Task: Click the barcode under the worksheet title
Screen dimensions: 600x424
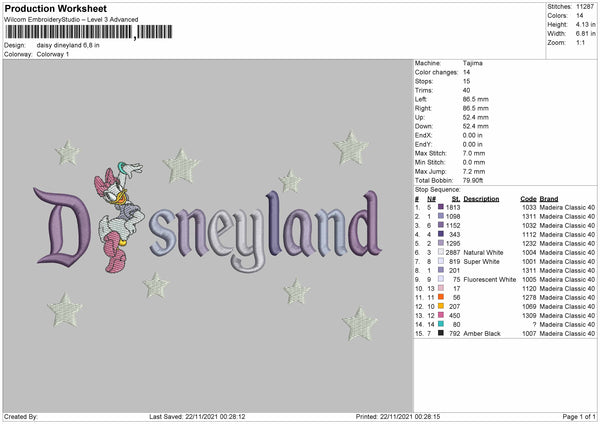Action: (x=88, y=32)
